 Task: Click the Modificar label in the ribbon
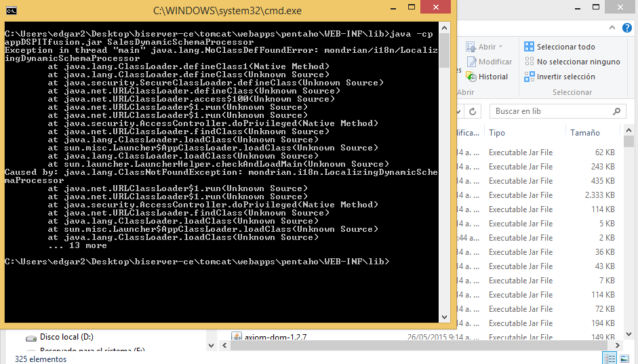coord(495,62)
